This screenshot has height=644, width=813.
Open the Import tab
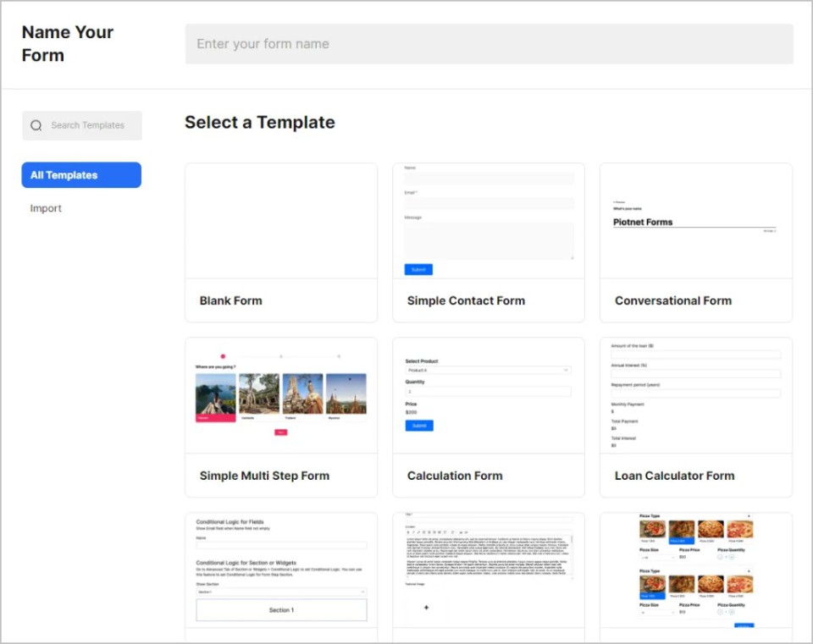point(47,208)
